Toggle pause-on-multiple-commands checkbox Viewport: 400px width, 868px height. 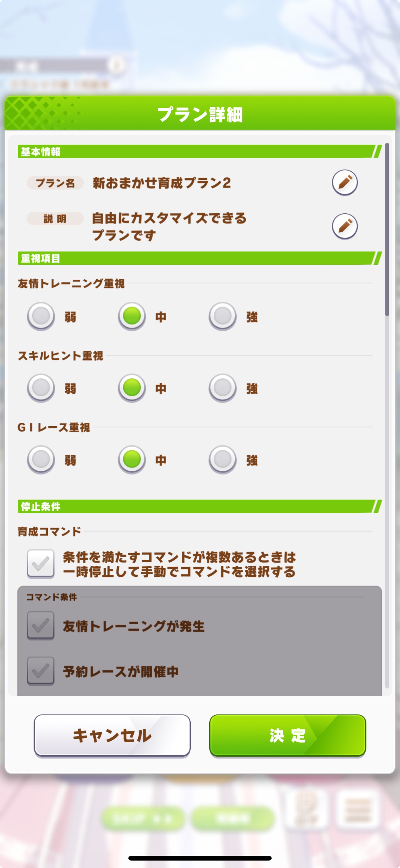coord(41,564)
